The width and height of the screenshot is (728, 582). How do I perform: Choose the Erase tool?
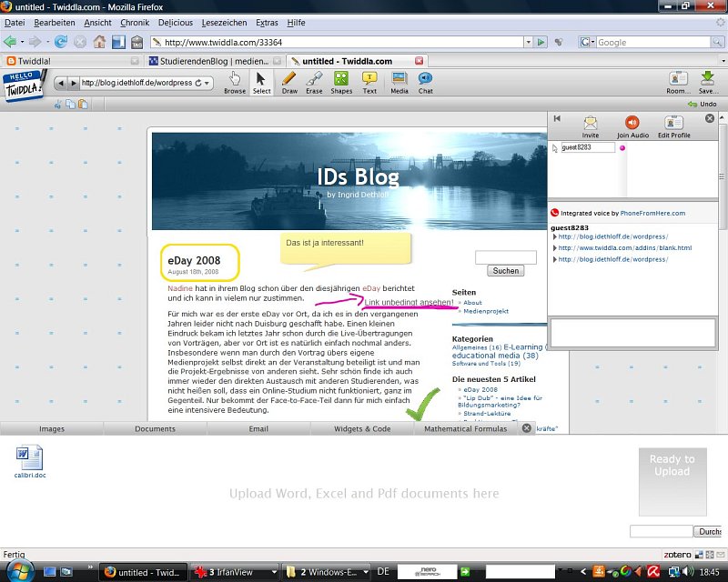[314, 83]
